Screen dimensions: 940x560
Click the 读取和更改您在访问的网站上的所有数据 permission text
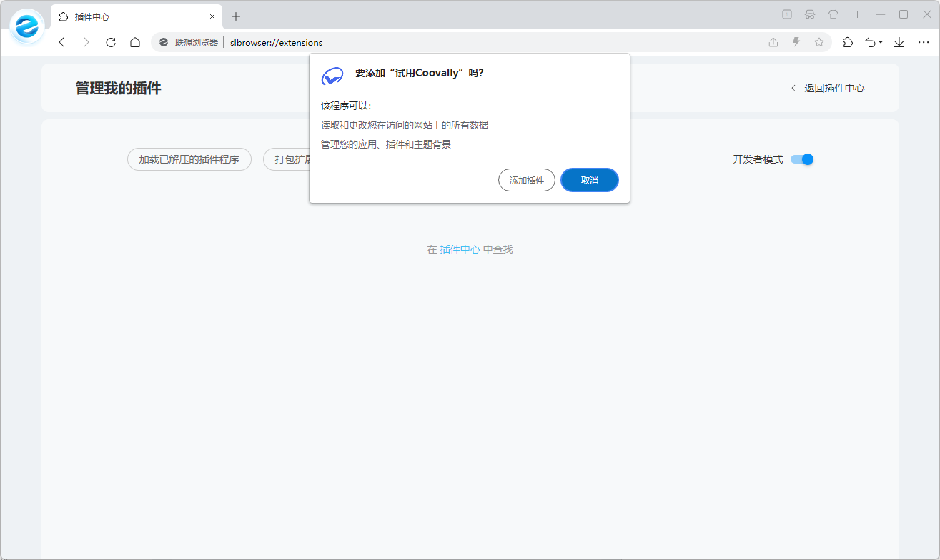pos(405,125)
